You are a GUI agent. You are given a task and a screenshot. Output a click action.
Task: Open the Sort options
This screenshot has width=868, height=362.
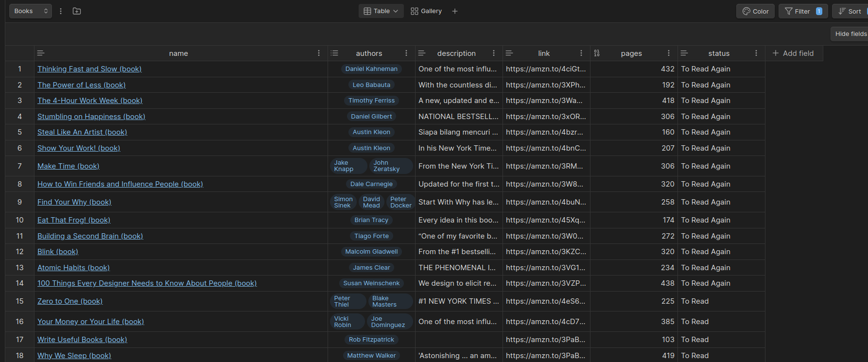pos(851,11)
